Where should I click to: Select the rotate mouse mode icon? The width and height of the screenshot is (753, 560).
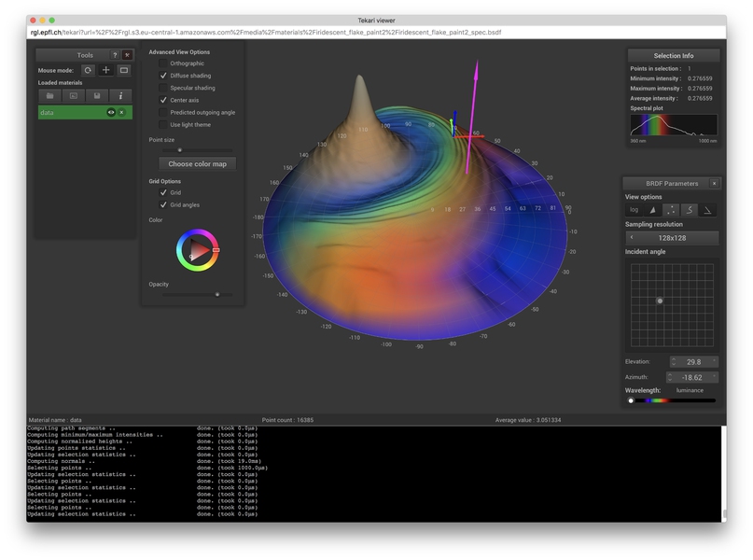tap(88, 70)
